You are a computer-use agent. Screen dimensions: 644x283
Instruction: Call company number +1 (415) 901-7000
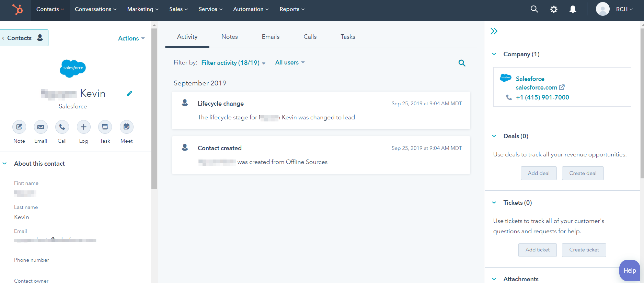pyautogui.click(x=542, y=97)
